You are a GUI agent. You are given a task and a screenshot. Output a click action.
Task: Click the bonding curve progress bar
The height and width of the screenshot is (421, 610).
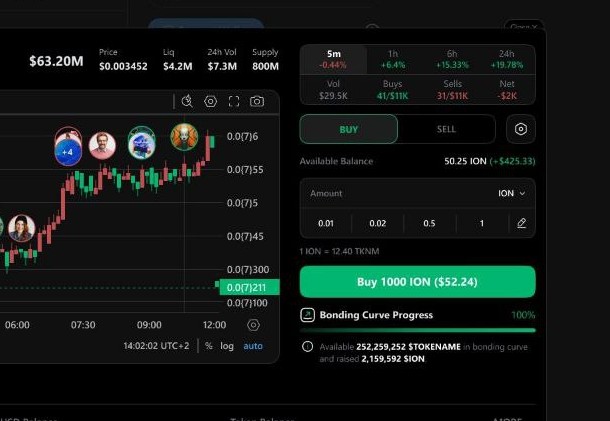[x=417, y=330]
